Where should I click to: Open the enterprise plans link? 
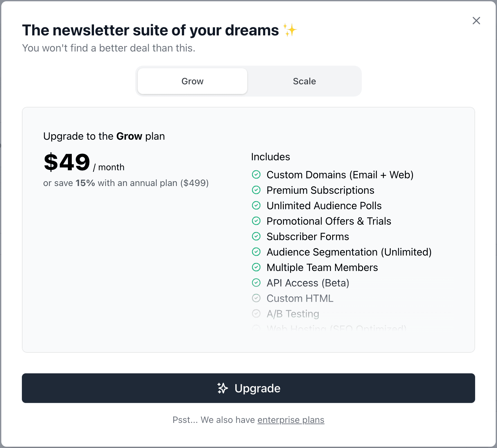point(291,420)
